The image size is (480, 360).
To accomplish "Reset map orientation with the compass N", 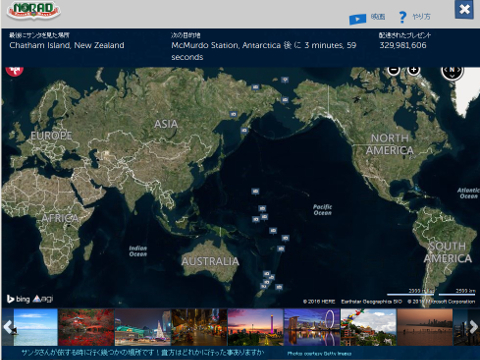I will tap(452, 70).
